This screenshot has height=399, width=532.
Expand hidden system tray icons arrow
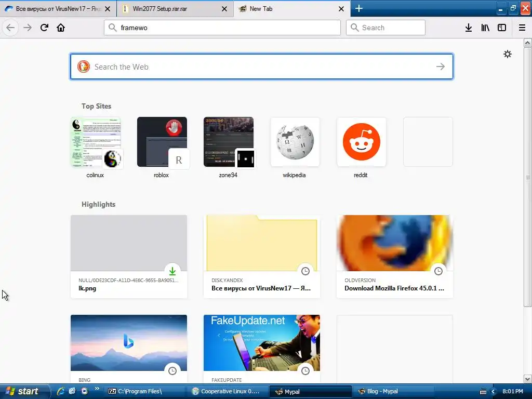tap(494, 392)
